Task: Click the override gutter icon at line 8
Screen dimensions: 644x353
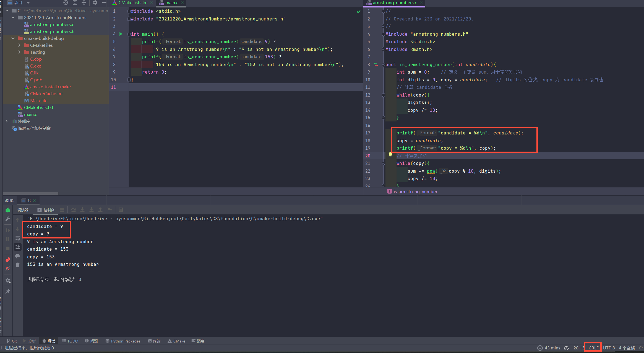Action: point(376,64)
